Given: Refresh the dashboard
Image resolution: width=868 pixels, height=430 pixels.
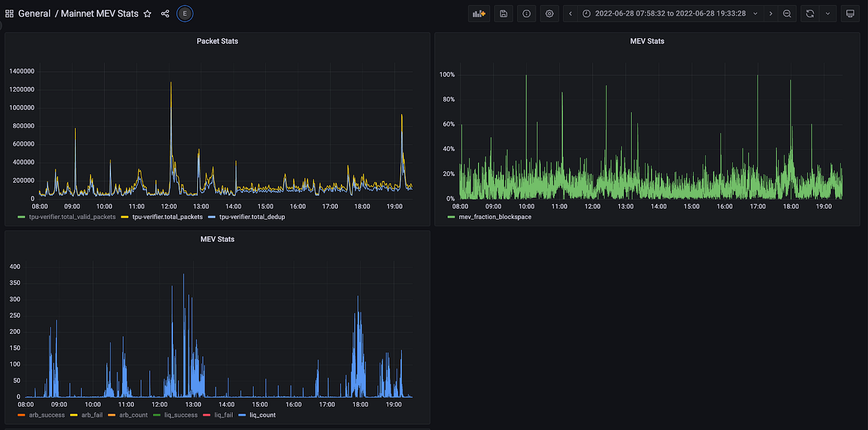Looking at the screenshot, I should coord(810,14).
